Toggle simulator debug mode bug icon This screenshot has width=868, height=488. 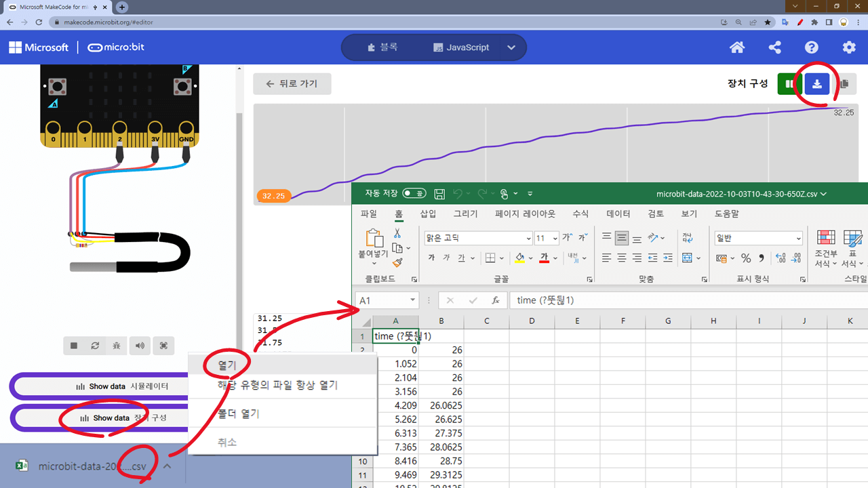(x=117, y=346)
